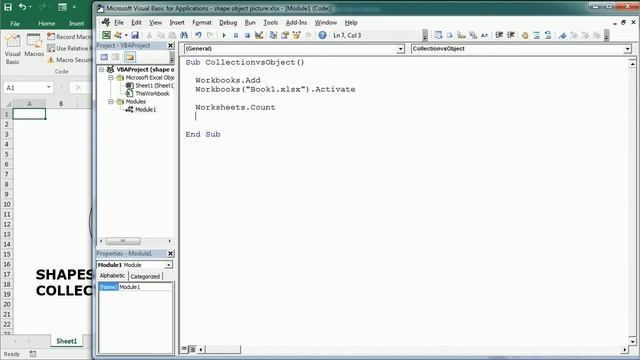Image resolution: width=640 pixels, height=360 pixels.
Task: Toggle Design Mode icon
Action: (x=259, y=36)
